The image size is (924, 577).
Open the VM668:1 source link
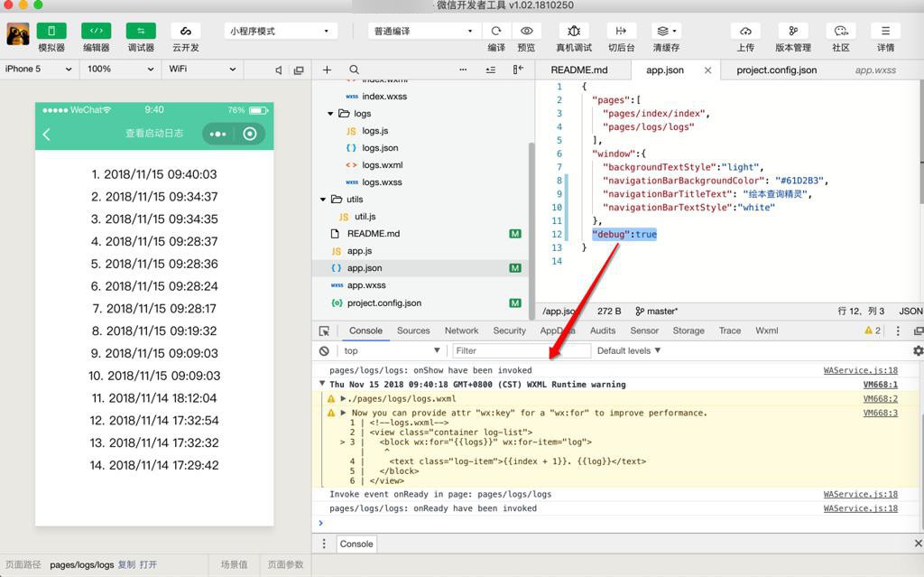881,384
